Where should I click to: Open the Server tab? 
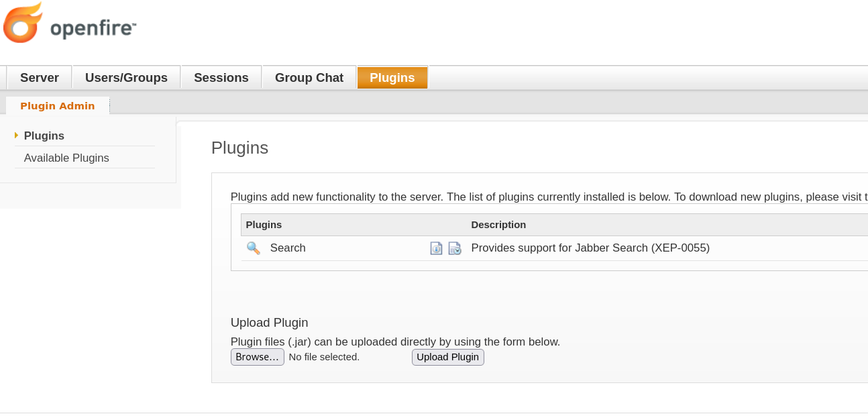click(40, 78)
